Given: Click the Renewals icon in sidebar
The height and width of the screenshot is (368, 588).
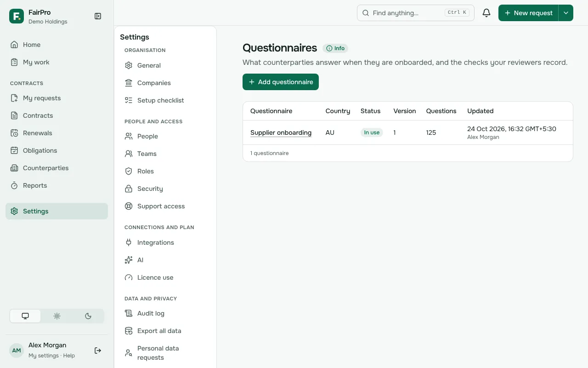Looking at the screenshot, I should click(x=14, y=133).
